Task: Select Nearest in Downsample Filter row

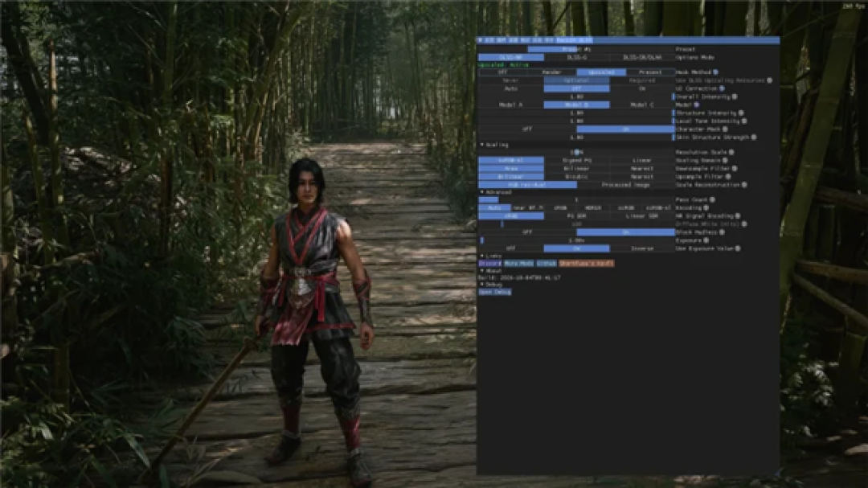Action: point(642,168)
